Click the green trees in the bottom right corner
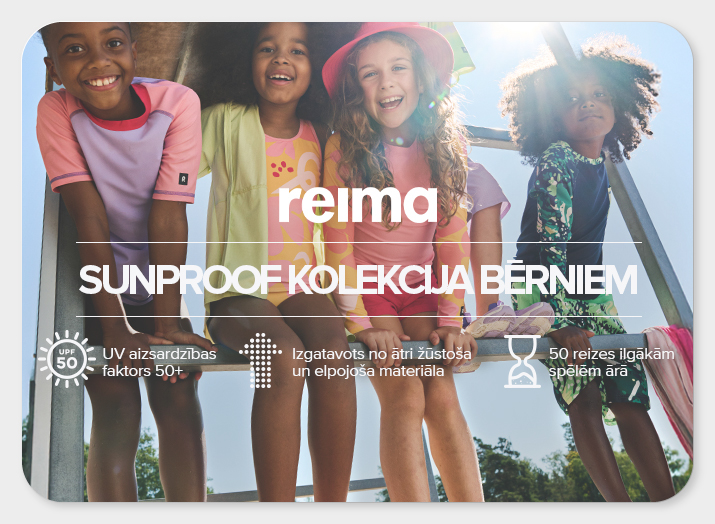Image resolution: width=715 pixels, height=524 pixels. click(570, 470)
